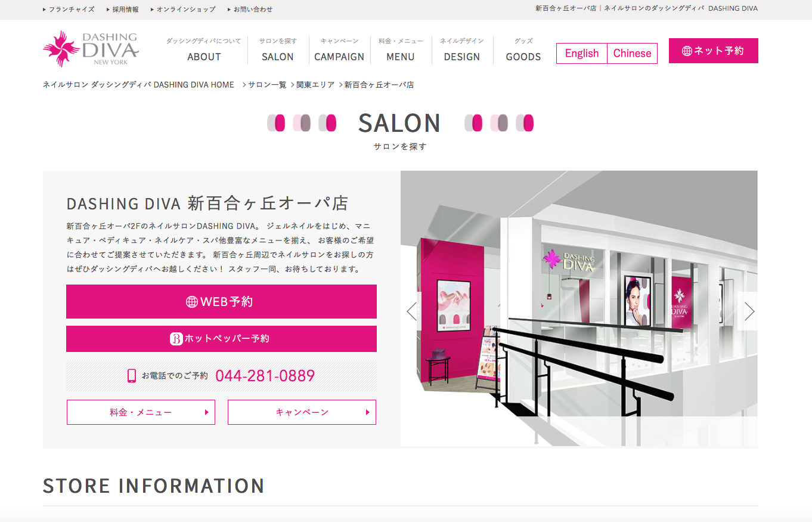Open the 料金・メニュー button
Viewport: 812px width, 522px height.
[x=141, y=412]
